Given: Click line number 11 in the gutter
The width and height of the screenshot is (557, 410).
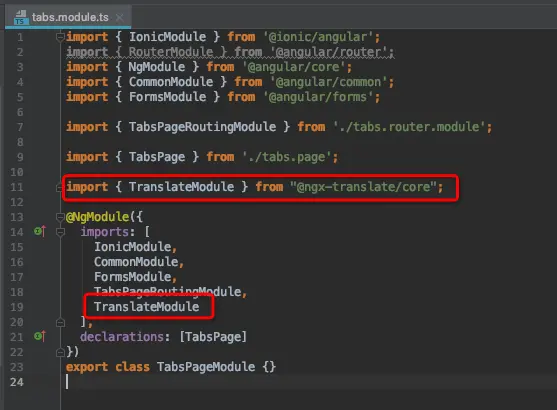Looking at the screenshot, I should [17, 187].
